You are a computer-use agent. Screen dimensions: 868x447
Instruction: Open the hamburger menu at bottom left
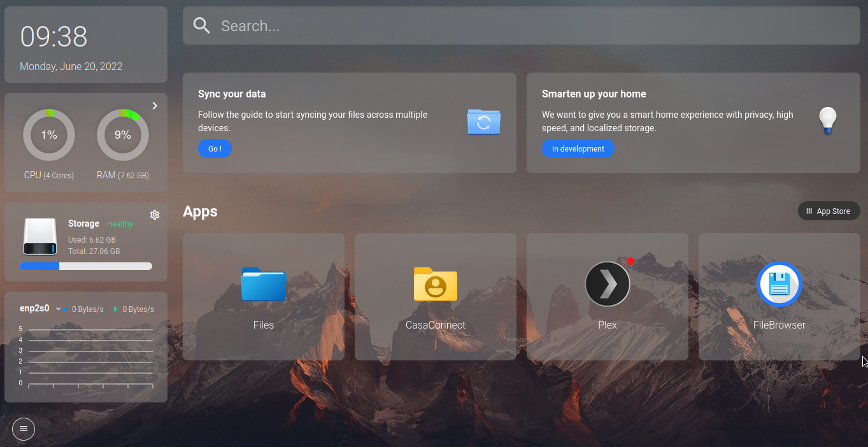[24, 429]
